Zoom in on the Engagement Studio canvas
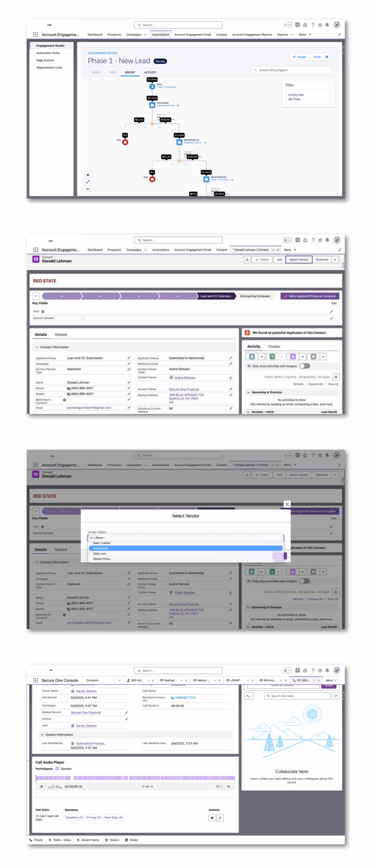This screenshot has height=868, width=376. 87,175
